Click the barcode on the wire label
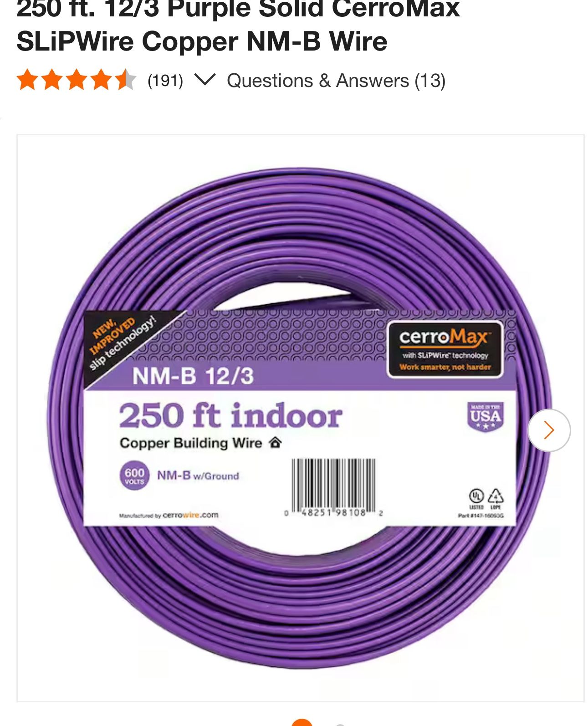 (x=333, y=487)
